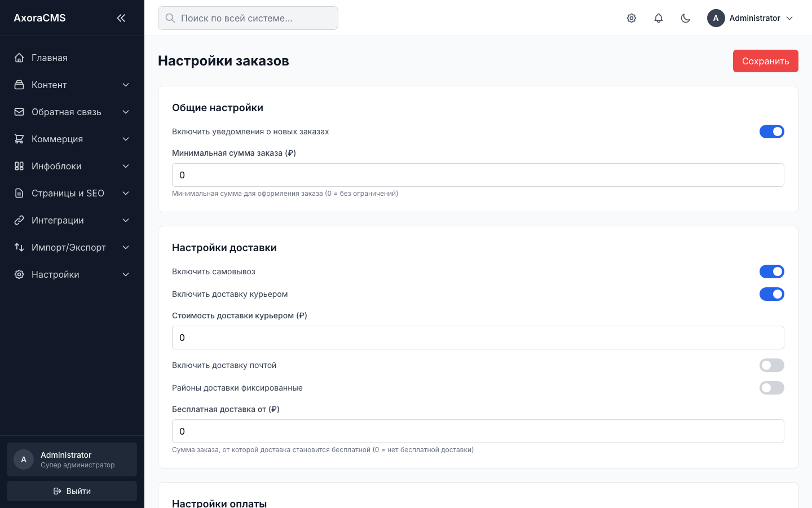Image resolution: width=812 pixels, height=508 pixels.
Task: Click the top bar Administrator avatar
Action: (x=716, y=18)
